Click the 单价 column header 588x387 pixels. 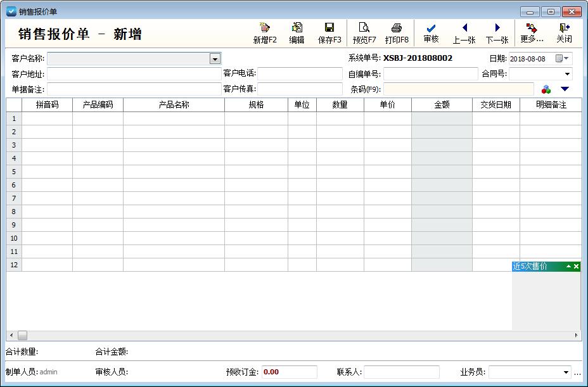(388, 105)
